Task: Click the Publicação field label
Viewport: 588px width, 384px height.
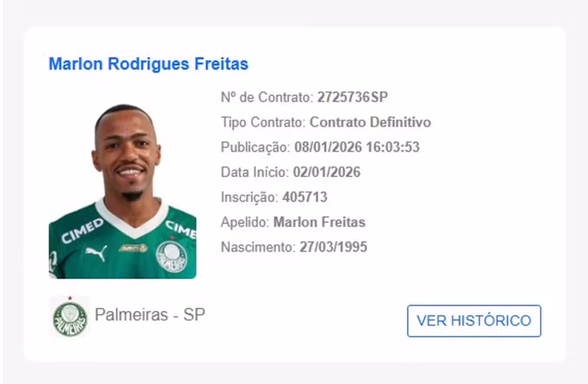Action: pos(253,147)
